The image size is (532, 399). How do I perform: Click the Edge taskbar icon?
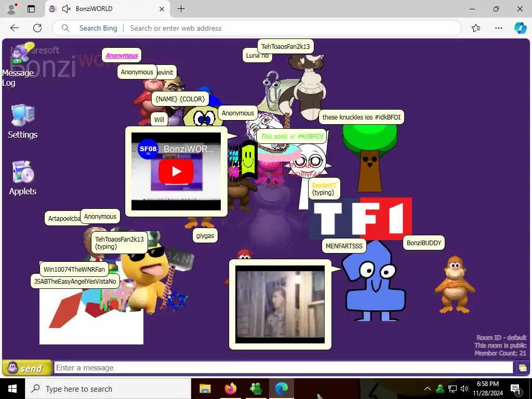click(281, 389)
